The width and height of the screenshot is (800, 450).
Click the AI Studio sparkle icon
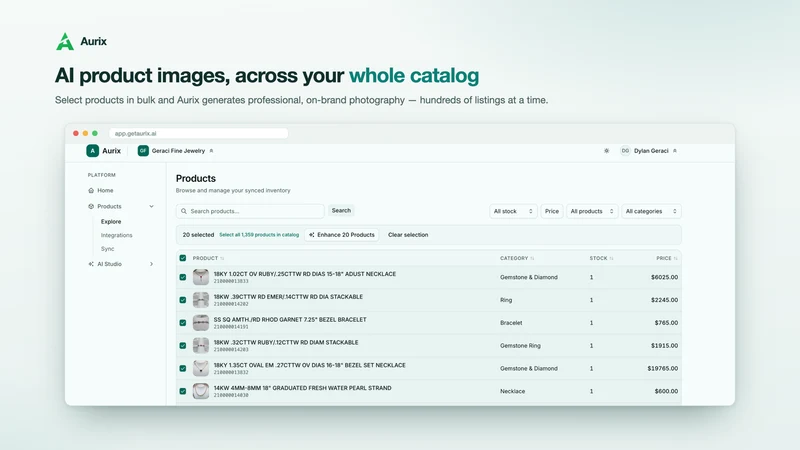[91, 264]
